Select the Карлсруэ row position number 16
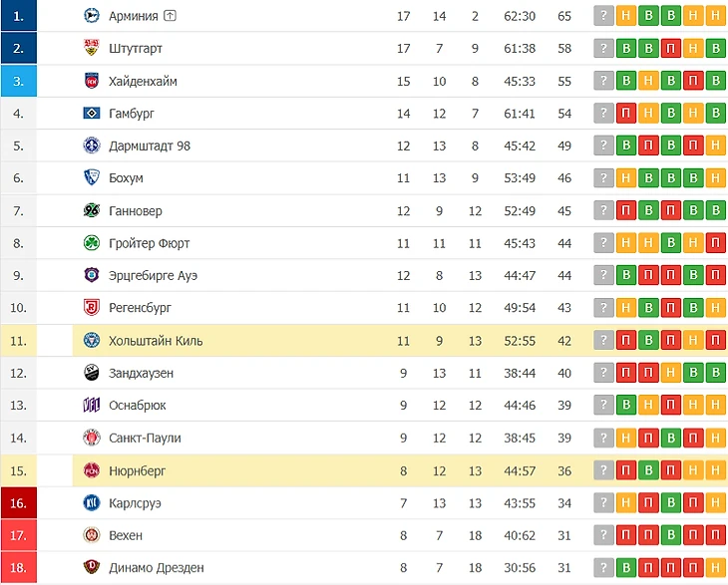 tap(19, 503)
